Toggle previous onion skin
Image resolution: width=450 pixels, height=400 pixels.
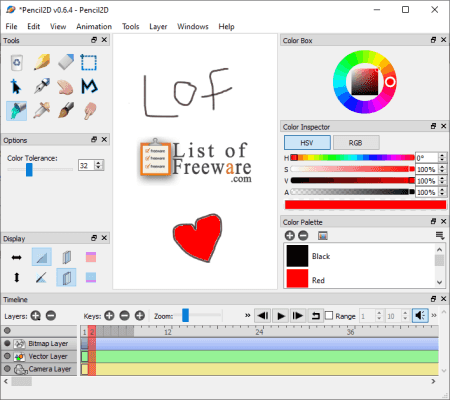pyautogui.click(x=67, y=257)
